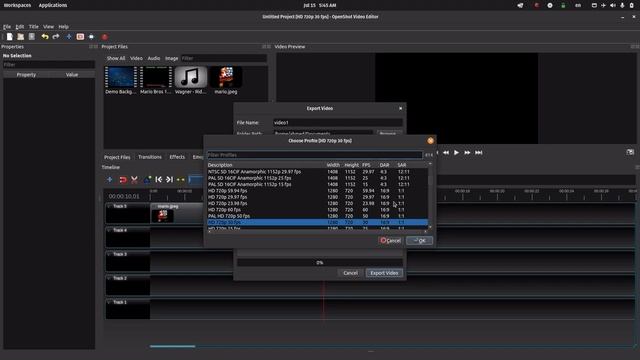The width and height of the screenshot is (640, 360).
Task: Select the HD 720p 59.94 fps profile
Action: pyautogui.click(x=318, y=191)
